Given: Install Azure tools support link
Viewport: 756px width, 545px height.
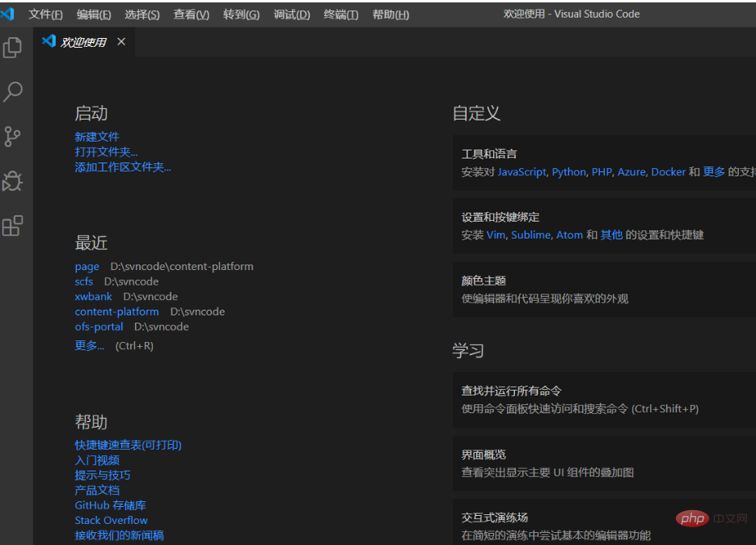Looking at the screenshot, I should (x=631, y=171).
